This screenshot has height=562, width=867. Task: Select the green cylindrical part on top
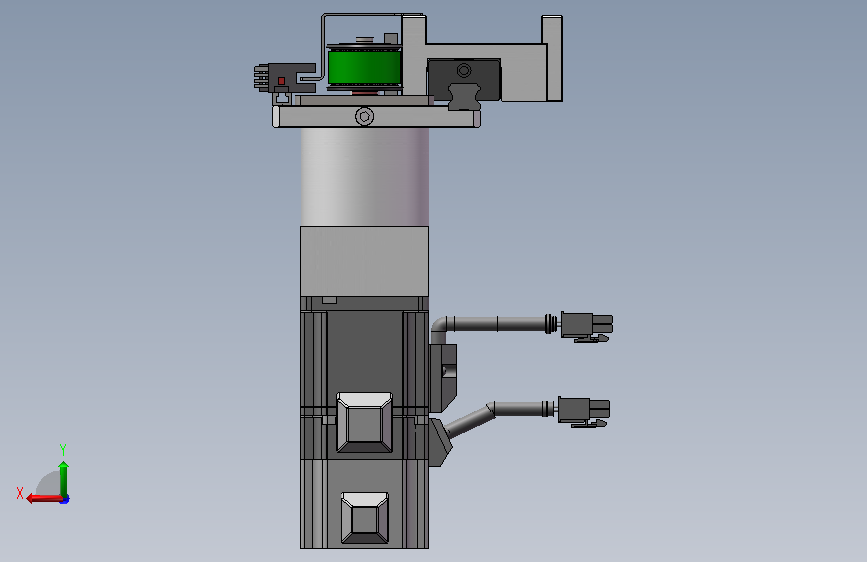pyautogui.click(x=364, y=67)
